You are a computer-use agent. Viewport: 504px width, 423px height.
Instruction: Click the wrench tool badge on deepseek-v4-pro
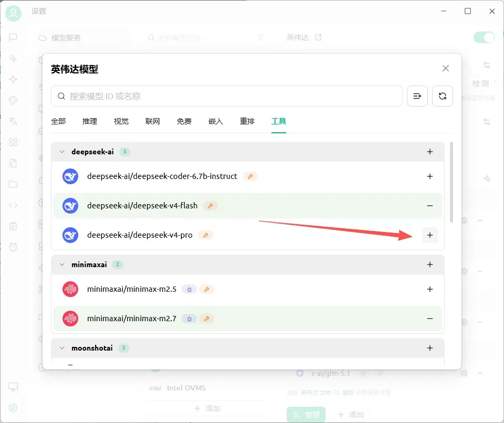206,235
